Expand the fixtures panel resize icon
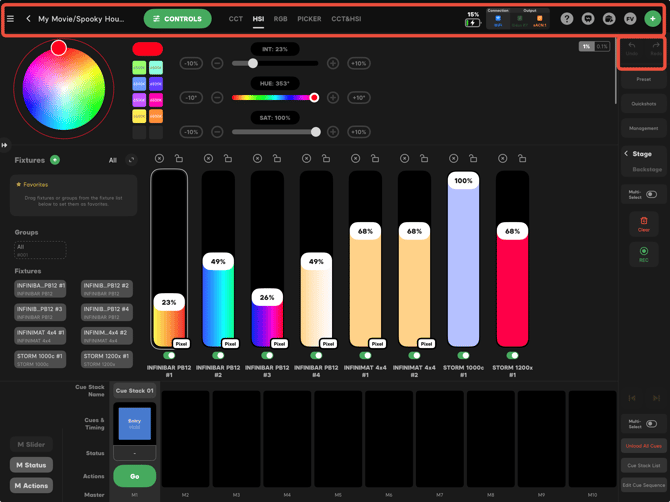The height and width of the screenshot is (502, 670). coord(131,160)
